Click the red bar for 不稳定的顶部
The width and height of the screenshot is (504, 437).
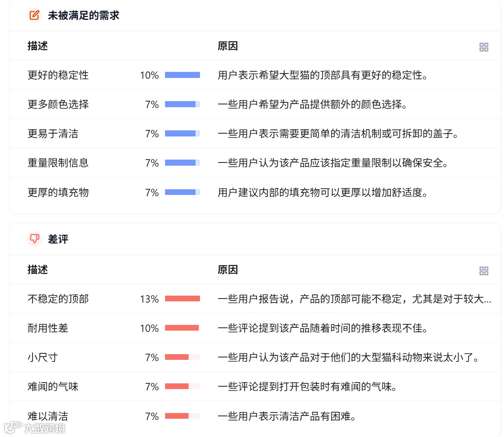182,299
